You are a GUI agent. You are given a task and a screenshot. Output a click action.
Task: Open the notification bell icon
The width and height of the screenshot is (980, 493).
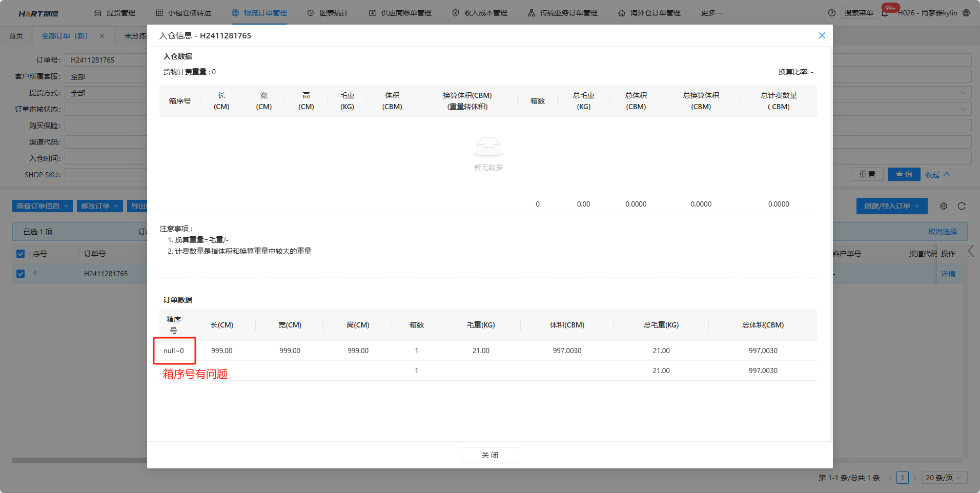(885, 13)
